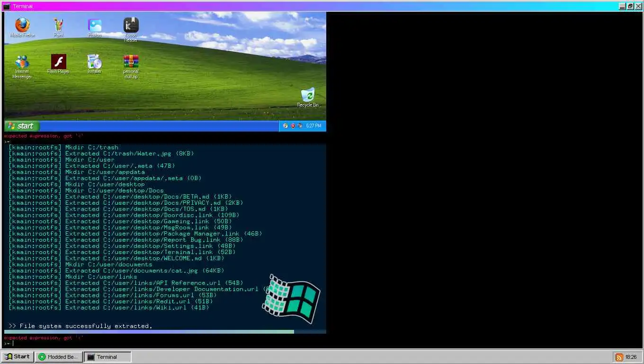Click the cat.jpg (64KB) line
The width and height of the screenshot is (644, 364).
tap(116, 271)
